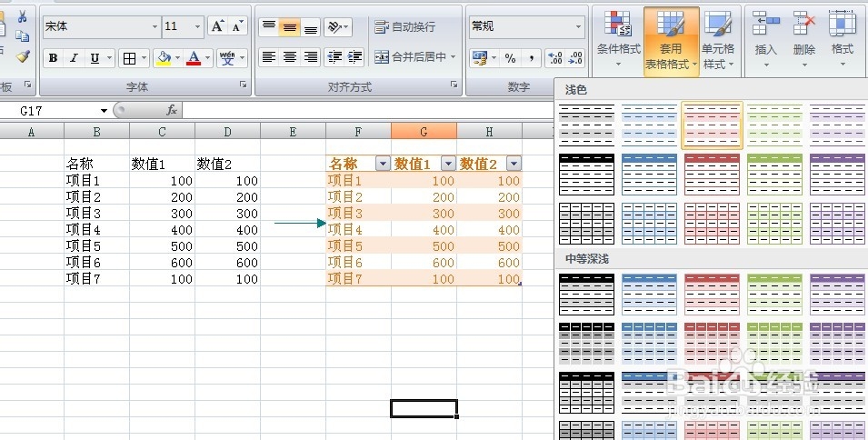The image size is (868, 440).
Task: Open the 宋体 font name dropdown
Action: point(155,26)
